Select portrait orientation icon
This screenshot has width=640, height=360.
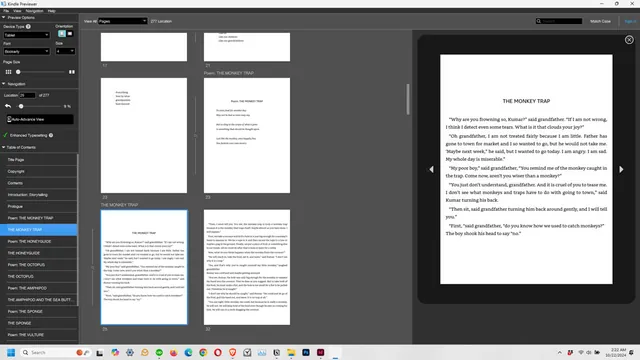[x=62, y=34]
